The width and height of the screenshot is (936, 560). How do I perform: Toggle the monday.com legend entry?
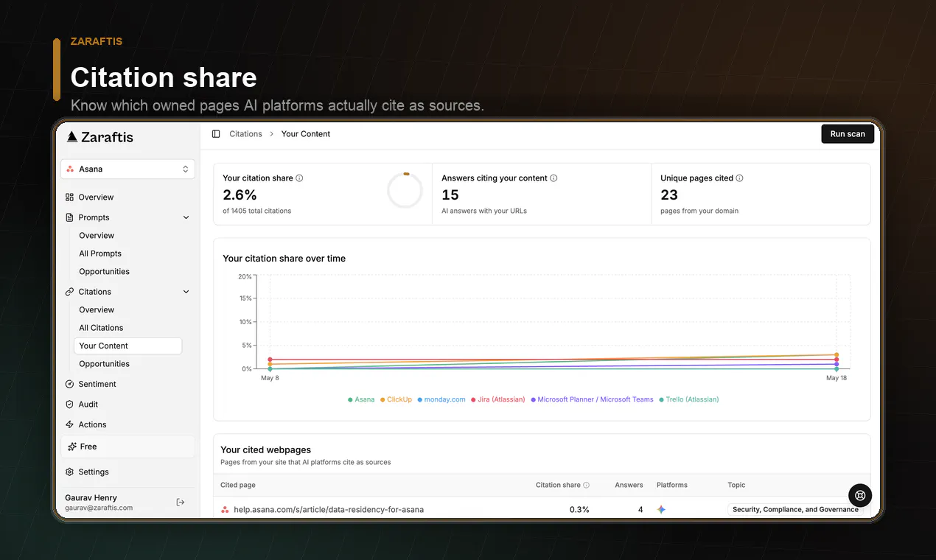click(x=441, y=399)
